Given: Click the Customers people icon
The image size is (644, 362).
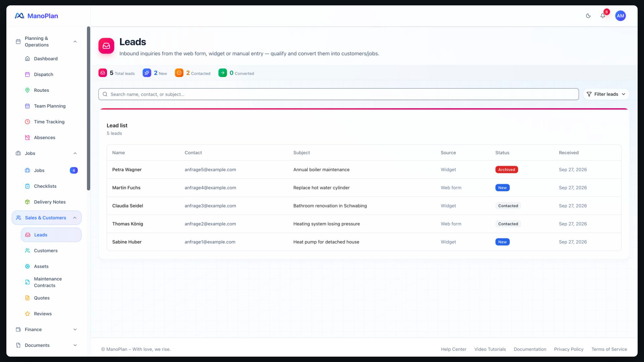Looking at the screenshot, I should point(28,251).
